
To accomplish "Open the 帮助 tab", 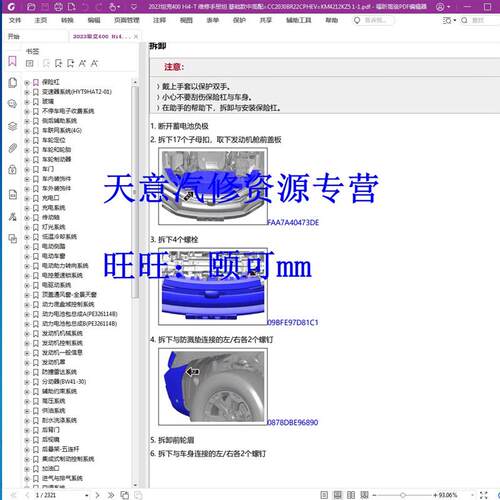I will [x=331, y=20].
